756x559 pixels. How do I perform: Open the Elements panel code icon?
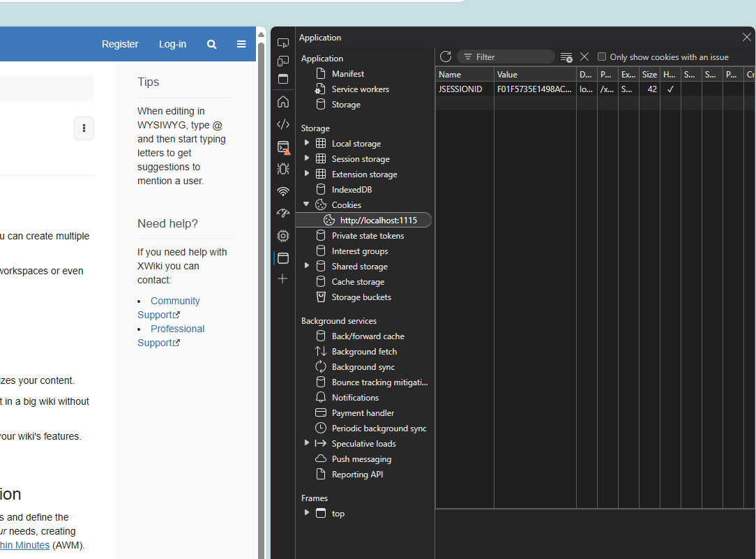(282, 125)
